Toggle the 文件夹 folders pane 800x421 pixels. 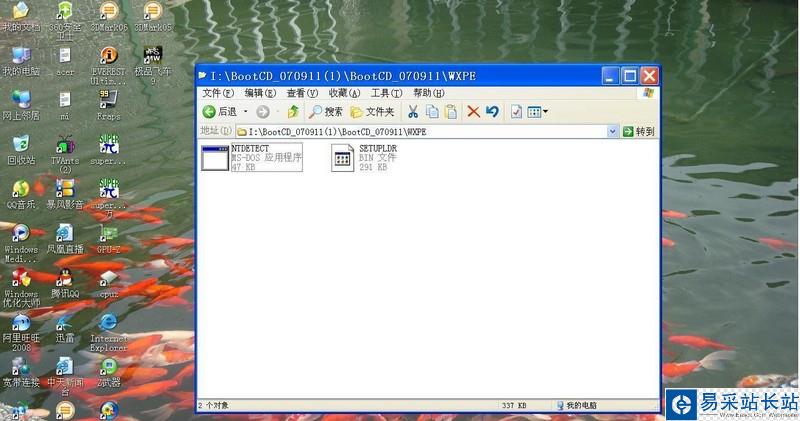(x=372, y=112)
